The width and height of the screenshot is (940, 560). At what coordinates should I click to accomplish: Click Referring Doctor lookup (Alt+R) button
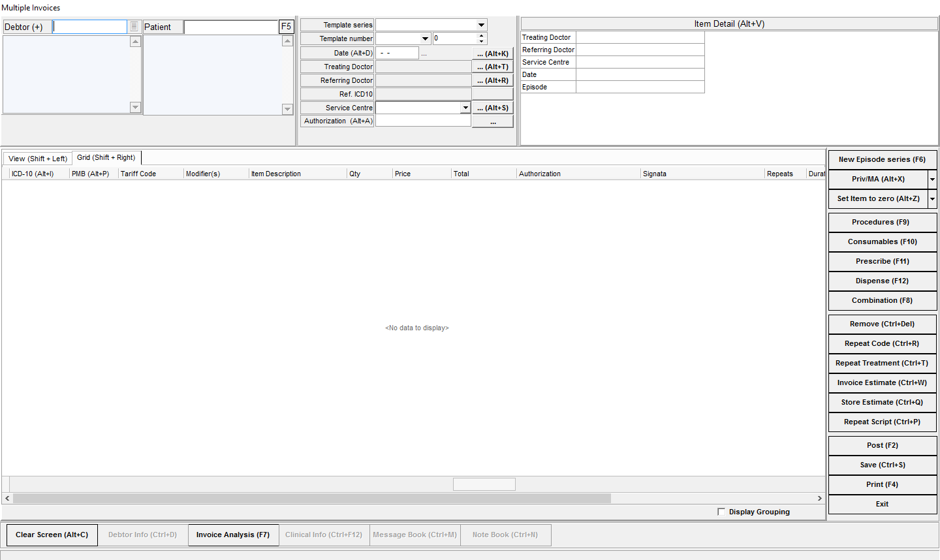click(x=492, y=81)
